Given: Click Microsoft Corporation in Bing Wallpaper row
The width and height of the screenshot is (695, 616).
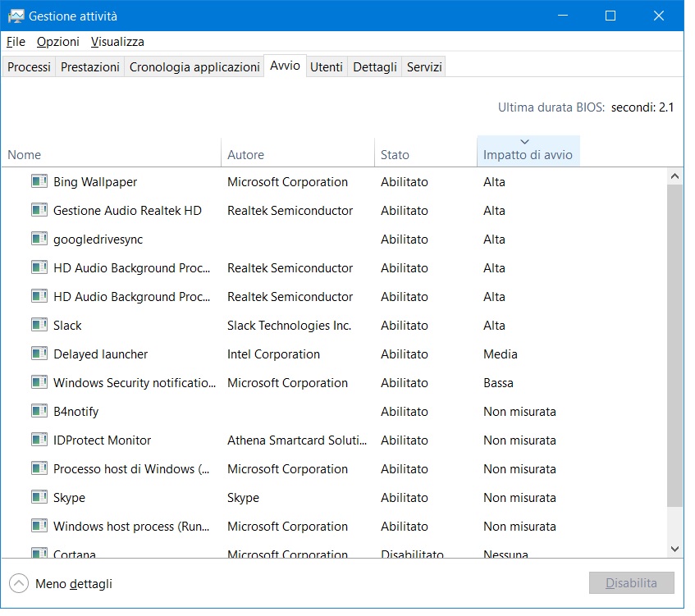Looking at the screenshot, I should pos(287,182).
